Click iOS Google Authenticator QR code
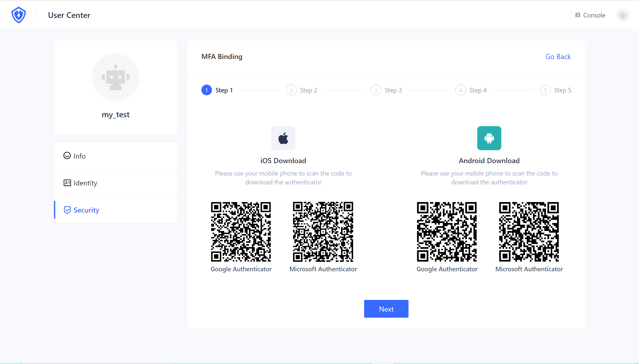 [241, 232]
